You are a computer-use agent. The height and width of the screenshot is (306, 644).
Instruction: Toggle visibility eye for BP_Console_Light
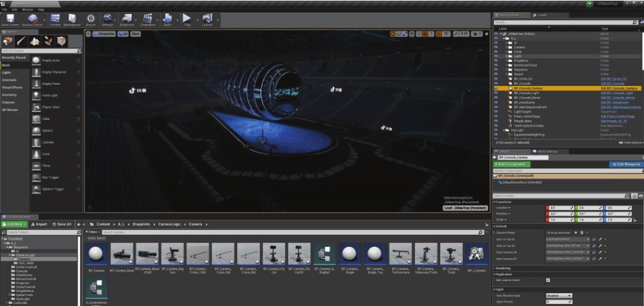pyautogui.click(x=496, y=93)
